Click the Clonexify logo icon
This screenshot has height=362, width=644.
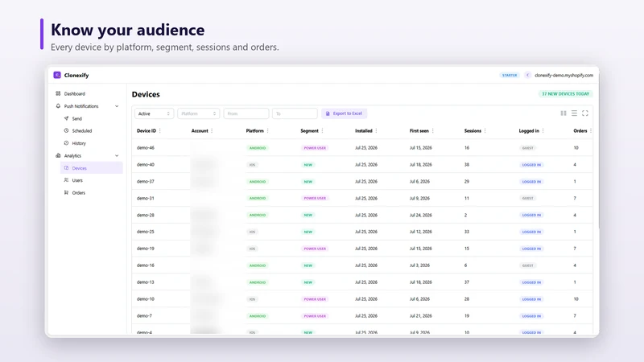(x=57, y=75)
